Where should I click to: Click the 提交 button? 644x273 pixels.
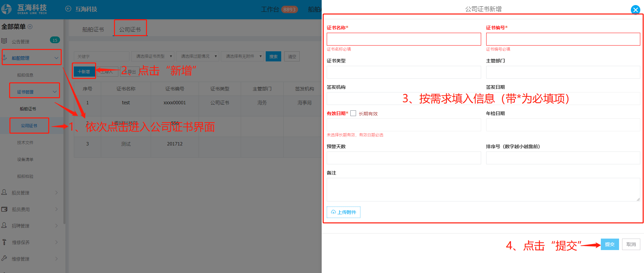[610, 244]
